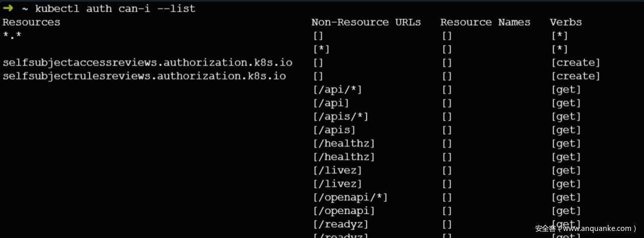644x238 pixels.
Task: Select the Non-Resource URLs column header
Action: 366,22
